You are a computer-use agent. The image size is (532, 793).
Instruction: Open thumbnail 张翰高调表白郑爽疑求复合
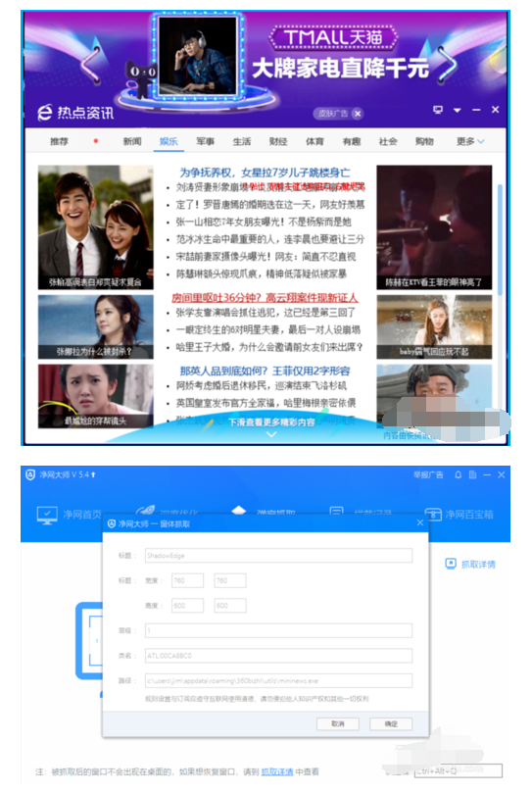point(96,227)
